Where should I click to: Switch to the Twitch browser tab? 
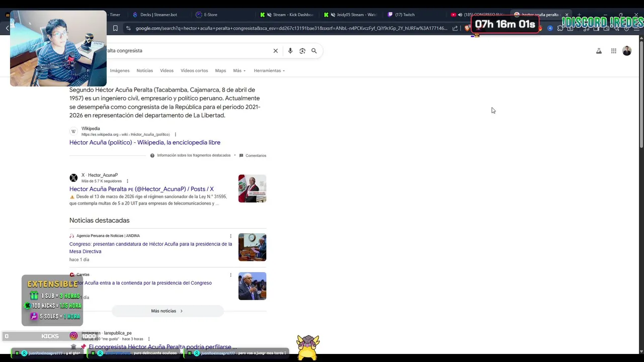pos(406,15)
